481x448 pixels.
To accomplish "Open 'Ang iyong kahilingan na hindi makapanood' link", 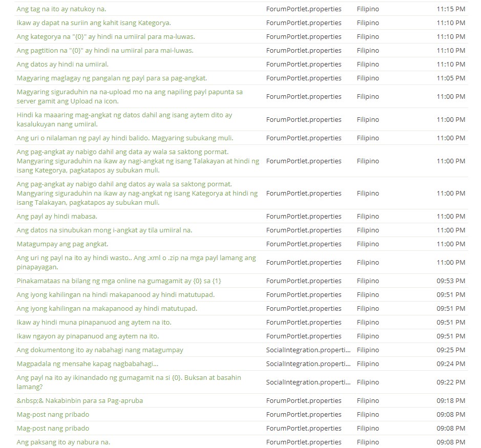I will [x=116, y=295].
